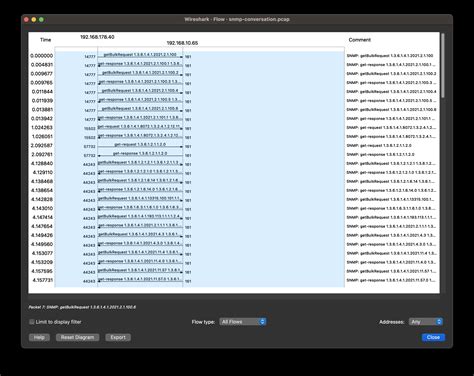Screen dimensions: 474x376
Task: Click the Time column header
Action: point(45,40)
